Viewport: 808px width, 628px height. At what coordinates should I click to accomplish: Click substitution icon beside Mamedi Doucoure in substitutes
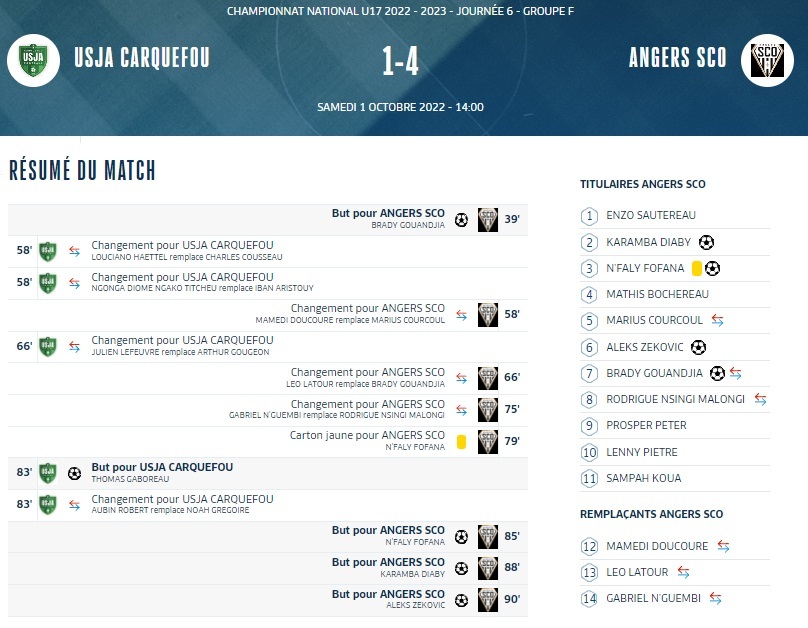coord(723,546)
